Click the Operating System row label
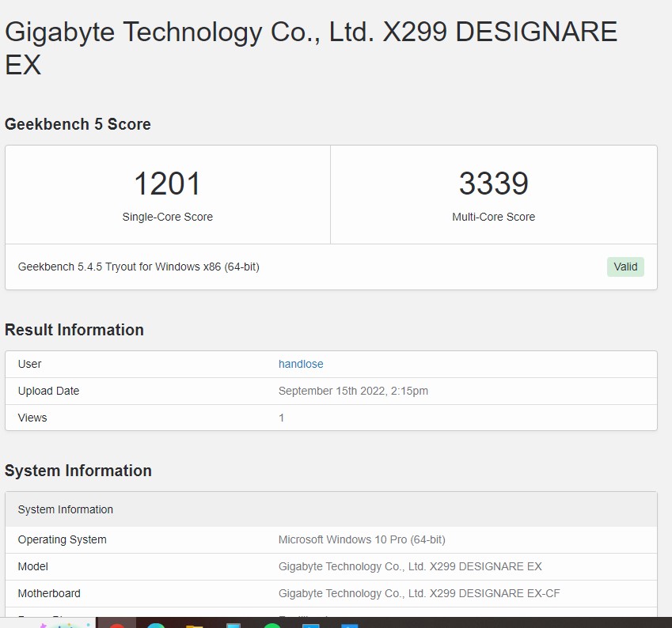The width and height of the screenshot is (672, 628). pos(63,539)
